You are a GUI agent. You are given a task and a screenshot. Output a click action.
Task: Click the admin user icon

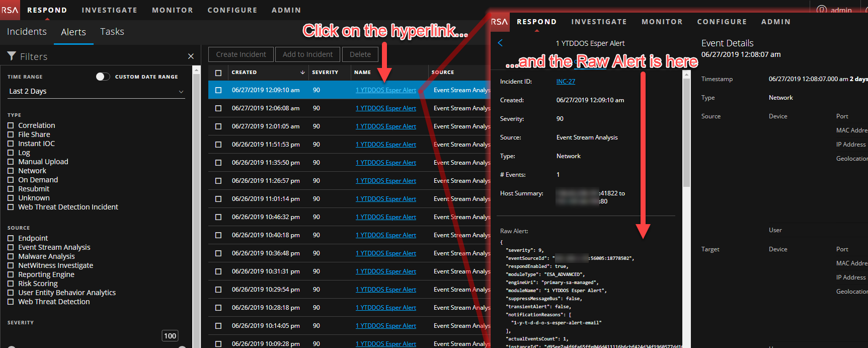click(822, 10)
